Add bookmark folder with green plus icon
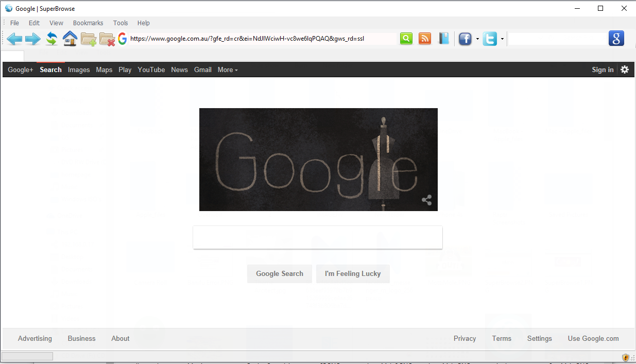 89,39
